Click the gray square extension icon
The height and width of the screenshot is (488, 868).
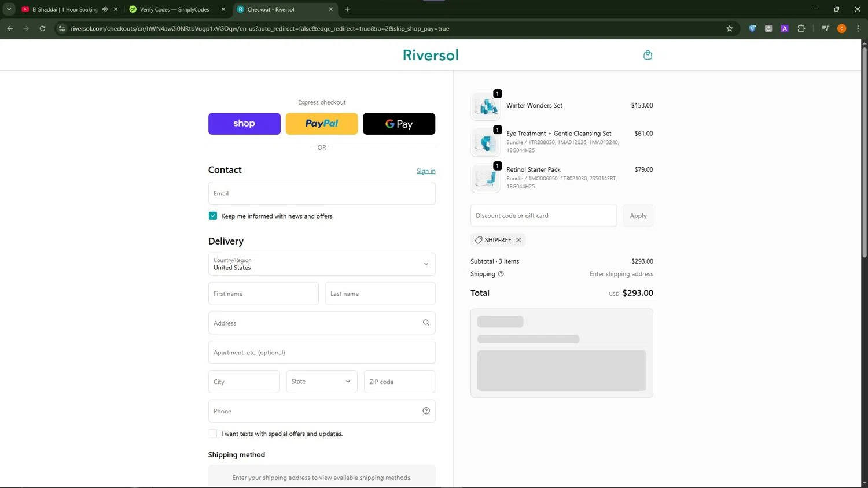click(768, 28)
